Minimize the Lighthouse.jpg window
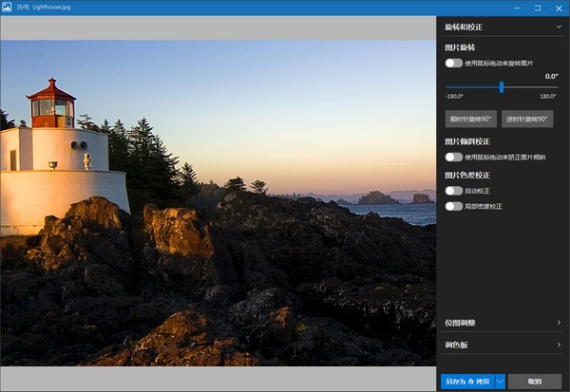 tap(516, 8)
